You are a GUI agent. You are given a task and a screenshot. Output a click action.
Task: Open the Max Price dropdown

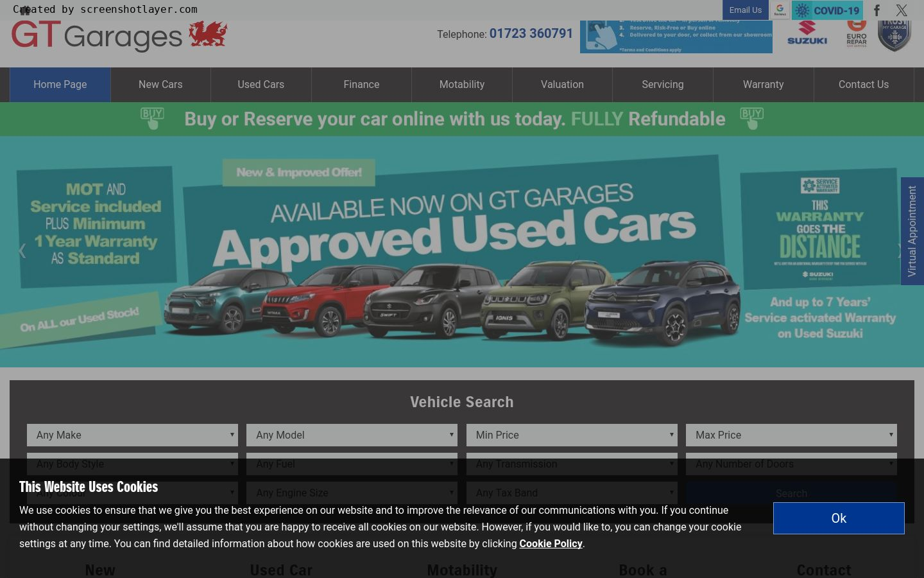[x=791, y=435]
